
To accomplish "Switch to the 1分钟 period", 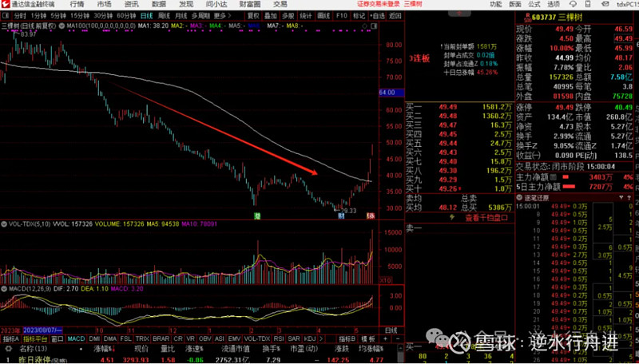I will click(x=38, y=16).
